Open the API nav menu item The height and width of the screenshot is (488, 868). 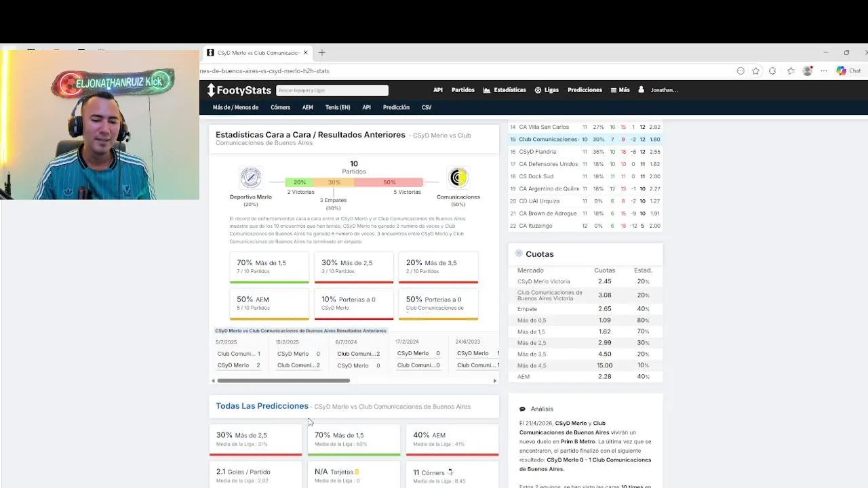pos(438,90)
